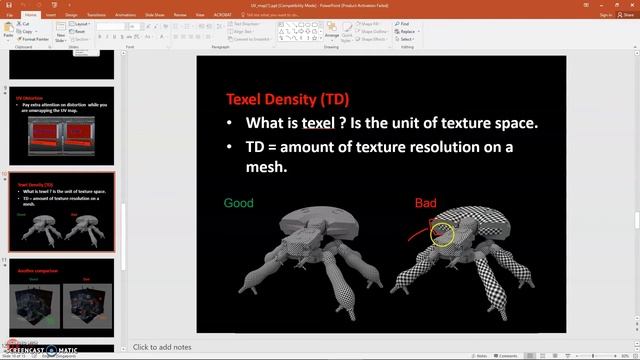Viewport: 640px width, 360px height.
Task: Start Slide Show from status bar icon
Action: click(567, 356)
